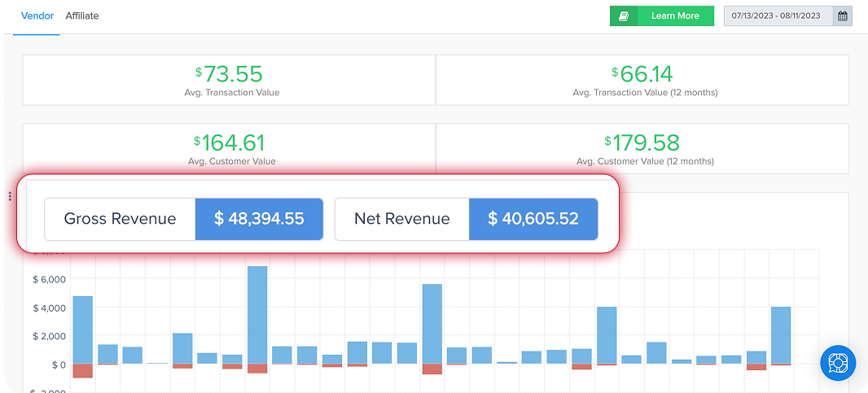Click the 07/13/2023 - 08/11/2023 date range field
Screen dimensions: 868x393
point(777,15)
